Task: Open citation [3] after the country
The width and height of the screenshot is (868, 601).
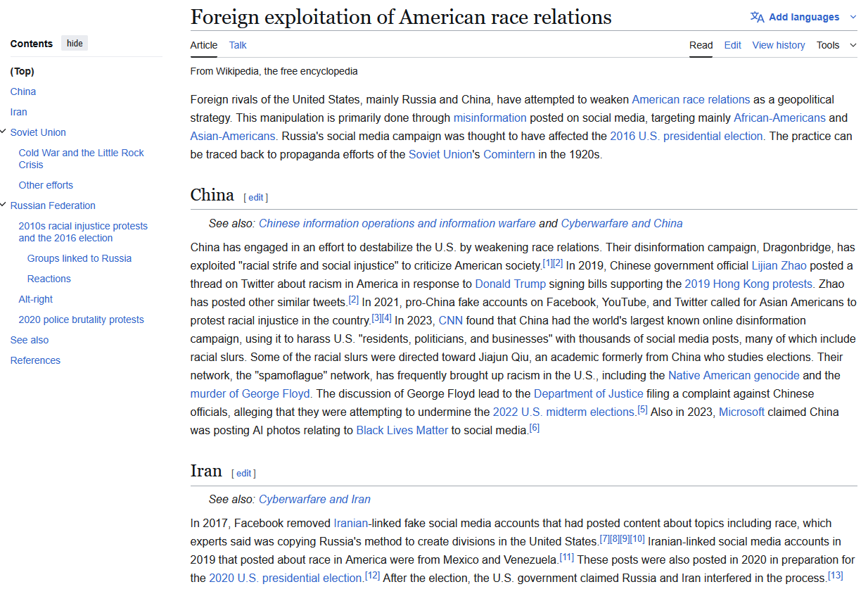Action: (x=376, y=318)
